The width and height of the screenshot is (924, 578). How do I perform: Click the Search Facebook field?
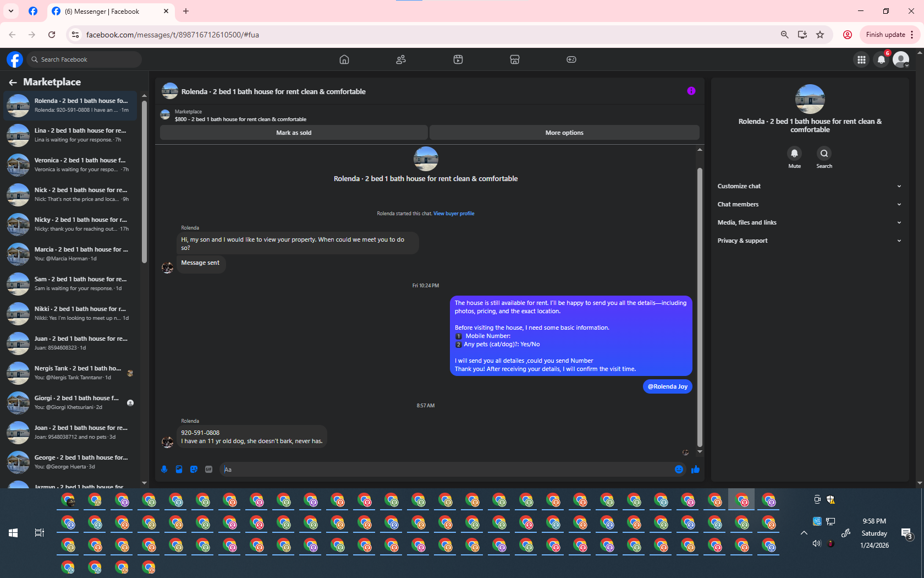(x=84, y=59)
